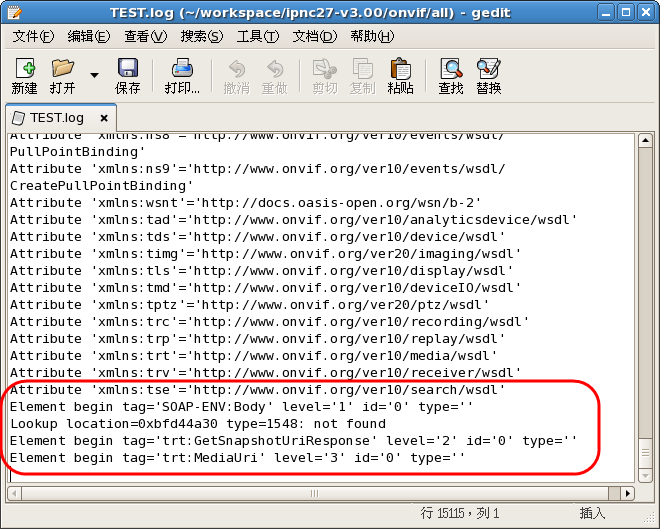Click the 'xmlns:trp' replay wsdl line
This screenshot has height=529, width=660.
click(257, 339)
